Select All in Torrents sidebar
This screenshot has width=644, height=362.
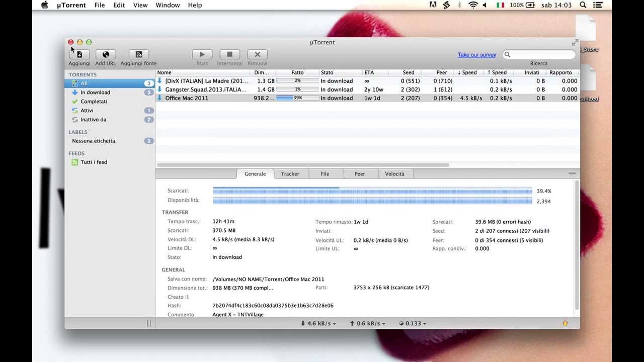110,83
